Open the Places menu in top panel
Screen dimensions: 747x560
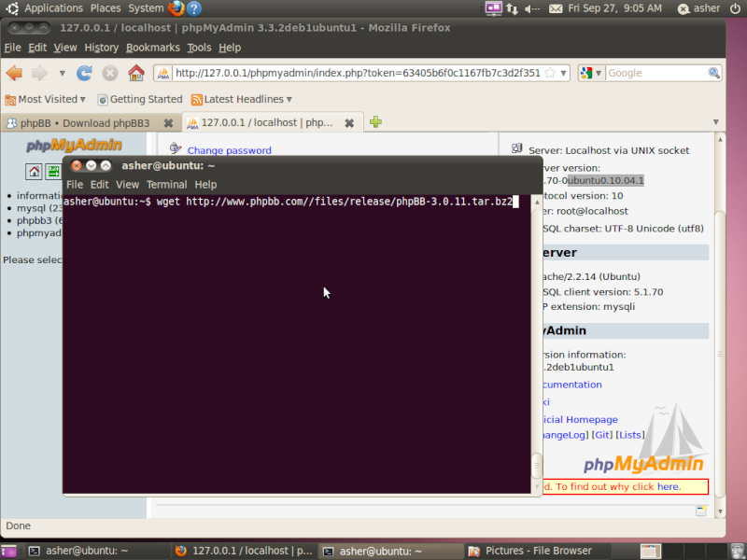(106, 8)
